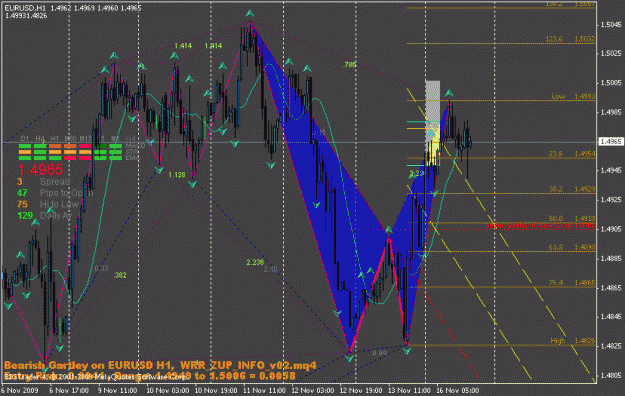Click the 12 Nov 03:00 time label
625x396 pixels.
[312, 390]
